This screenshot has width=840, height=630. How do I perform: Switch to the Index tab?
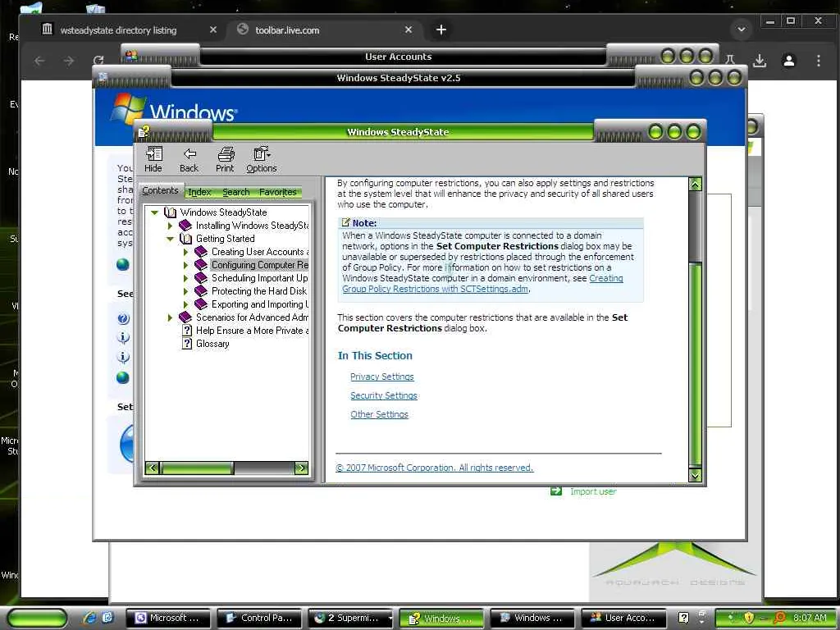pyautogui.click(x=199, y=192)
